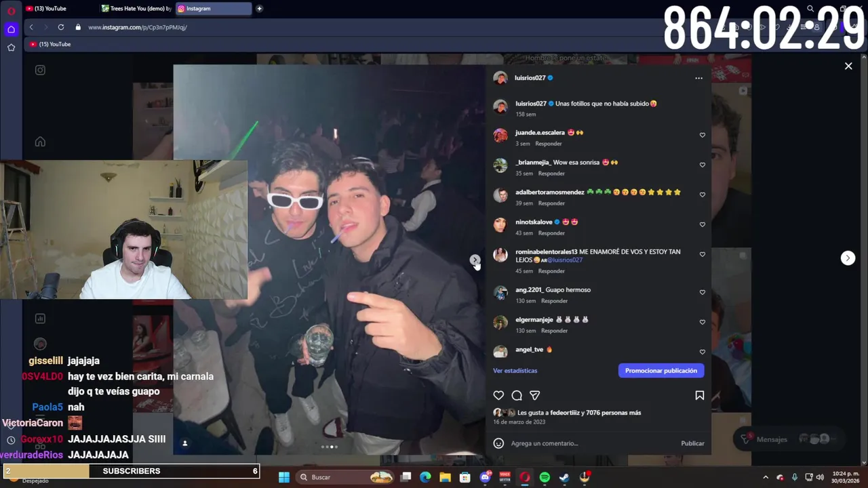Click the Opera sidebar home icon
This screenshot has height=488, width=868.
coord(11,29)
